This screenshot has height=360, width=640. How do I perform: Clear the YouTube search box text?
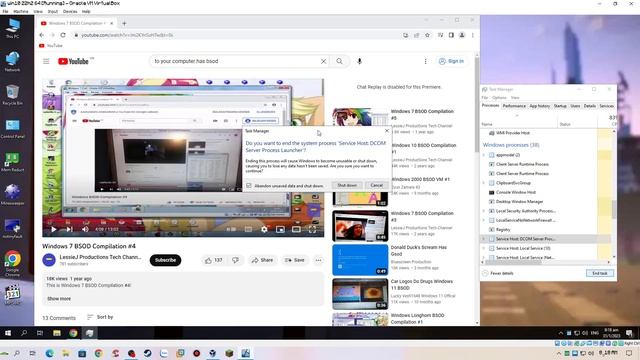click(x=323, y=61)
